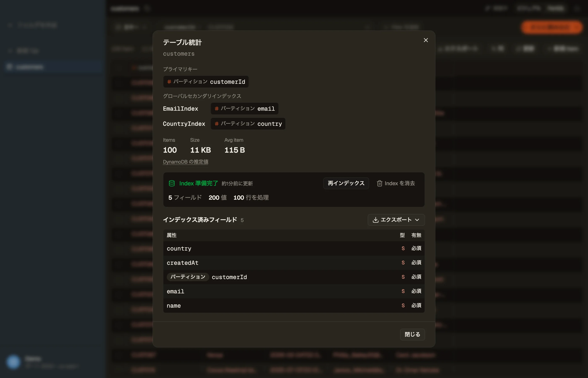The width and height of the screenshot is (588, 378).
Task: Click the customers table name under the dialog title
Action: pyautogui.click(x=179, y=54)
